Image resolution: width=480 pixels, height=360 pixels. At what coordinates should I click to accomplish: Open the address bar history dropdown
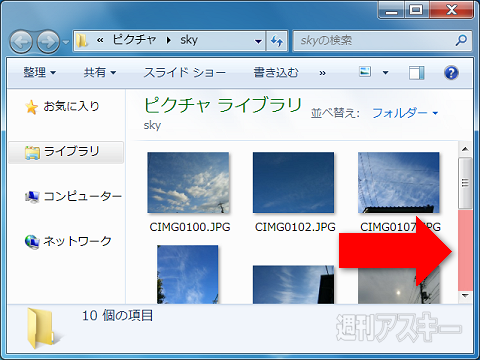tap(258, 41)
